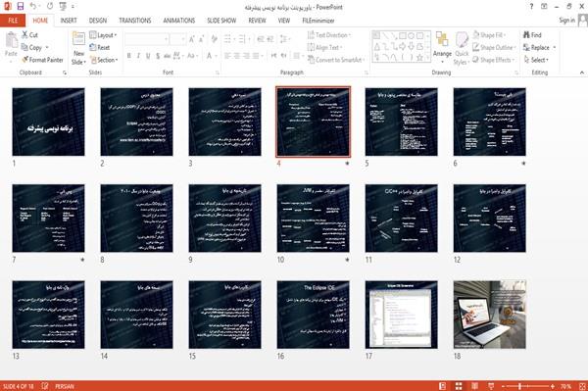This screenshot has width=588, height=391.
Task: Switch to Reading View icon
Action: coord(474,386)
